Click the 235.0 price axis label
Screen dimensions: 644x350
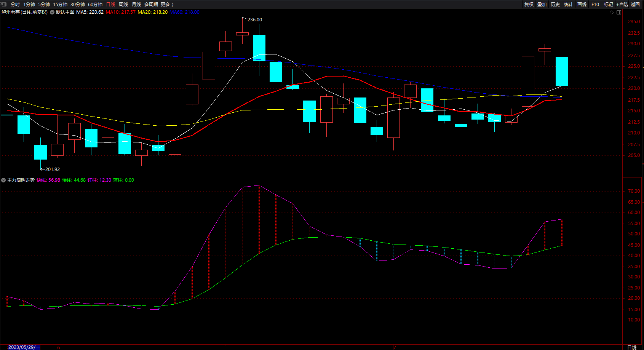[634, 22]
